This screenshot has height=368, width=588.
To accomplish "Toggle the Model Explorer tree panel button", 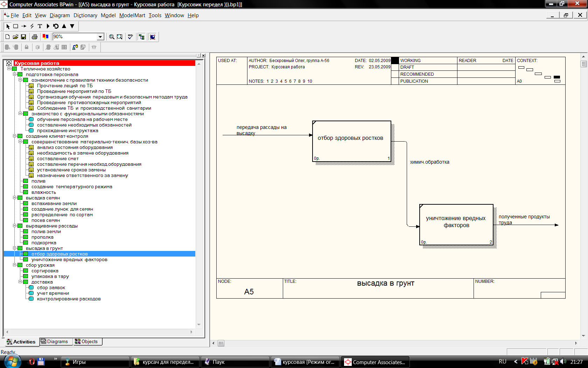I will point(142,37).
